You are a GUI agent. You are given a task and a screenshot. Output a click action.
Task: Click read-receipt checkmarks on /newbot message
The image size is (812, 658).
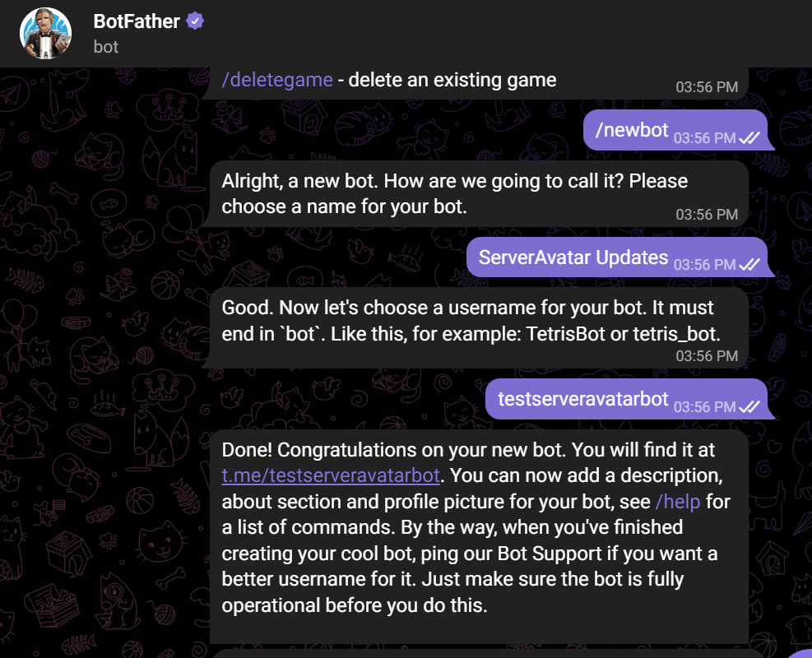749,138
